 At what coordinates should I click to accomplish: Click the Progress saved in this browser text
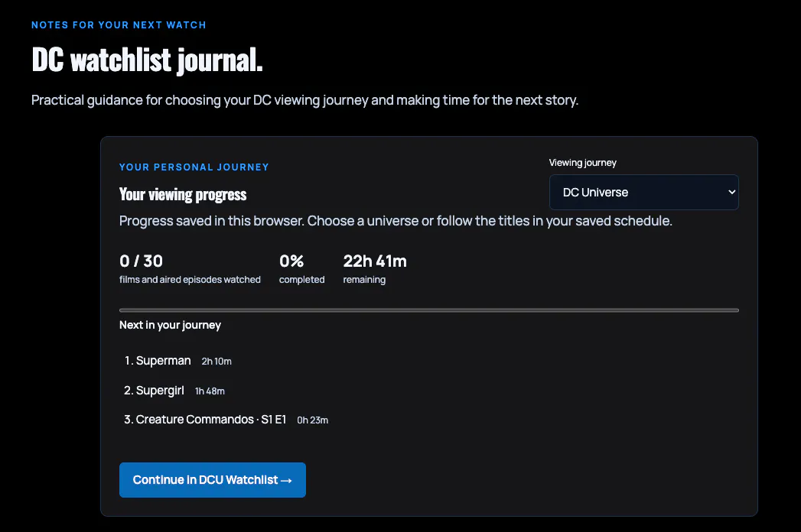396,221
